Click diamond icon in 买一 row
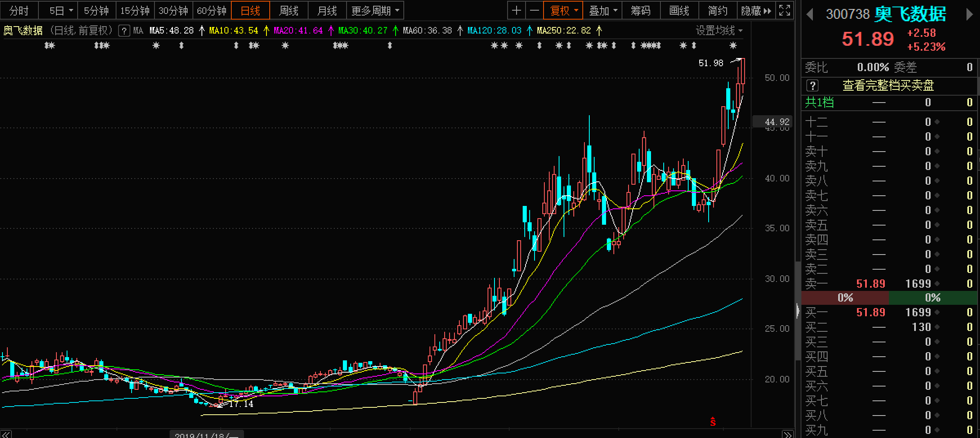The image size is (980, 438). coord(937,313)
